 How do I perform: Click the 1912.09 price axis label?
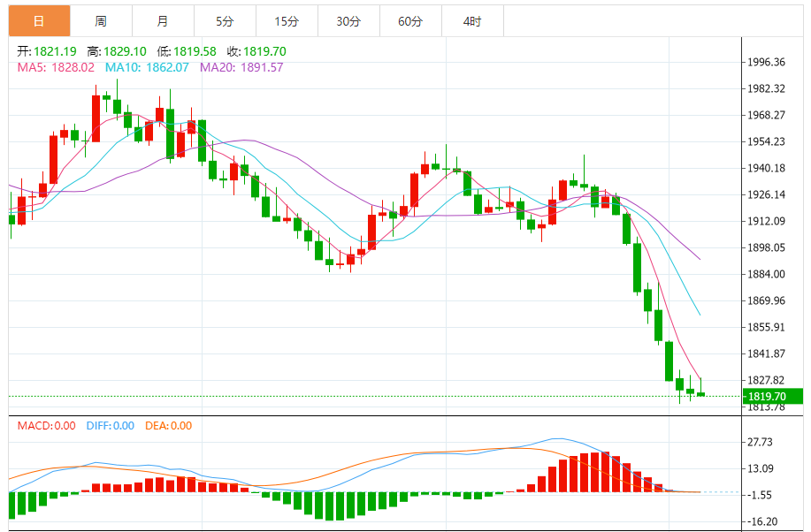767,221
